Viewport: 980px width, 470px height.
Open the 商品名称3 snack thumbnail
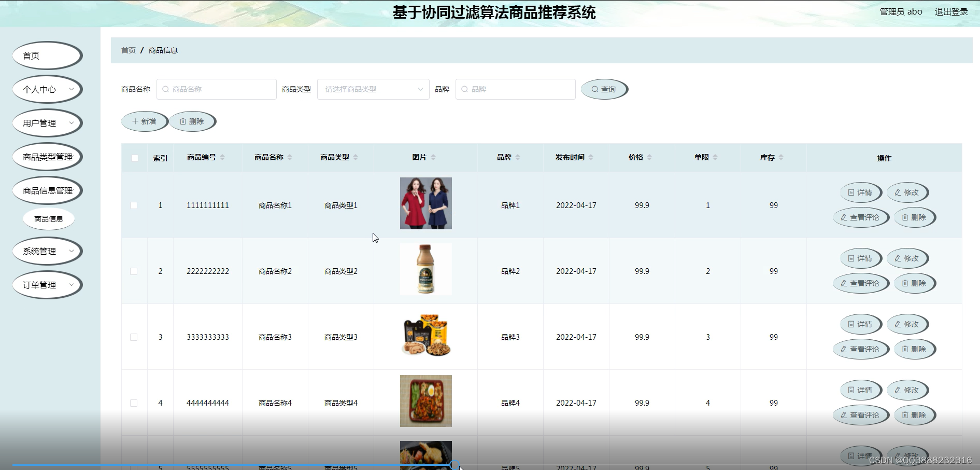point(426,335)
